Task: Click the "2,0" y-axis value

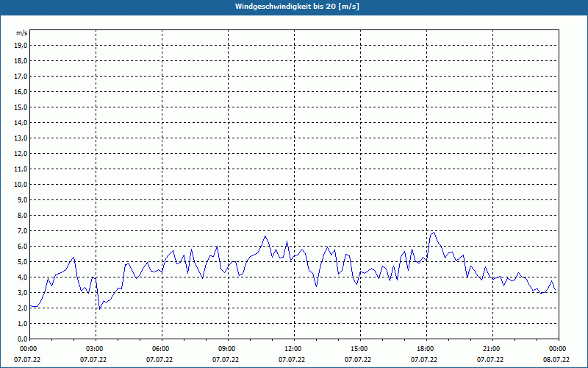Action: pos(23,308)
